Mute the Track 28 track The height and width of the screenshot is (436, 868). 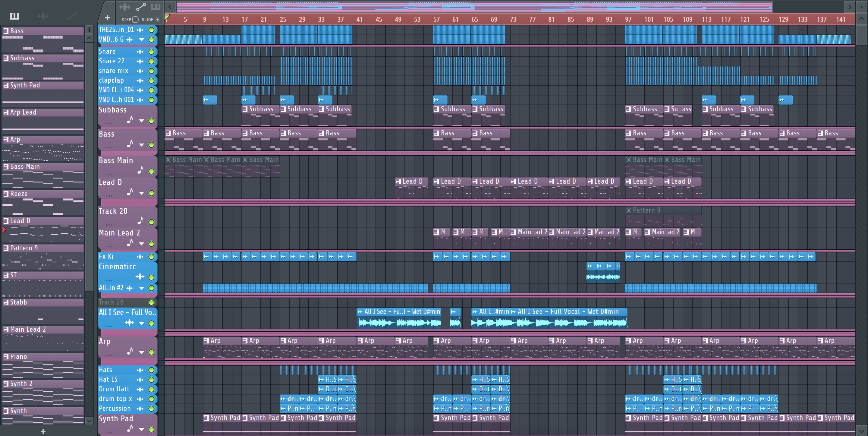pyautogui.click(x=152, y=302)
